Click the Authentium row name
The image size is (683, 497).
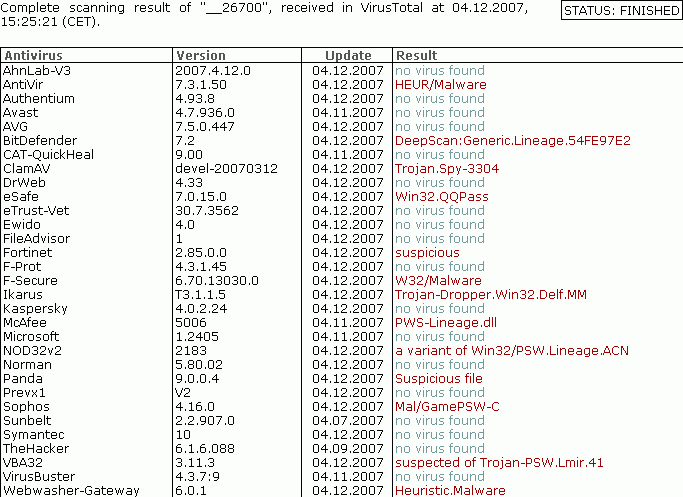[39, 98]
